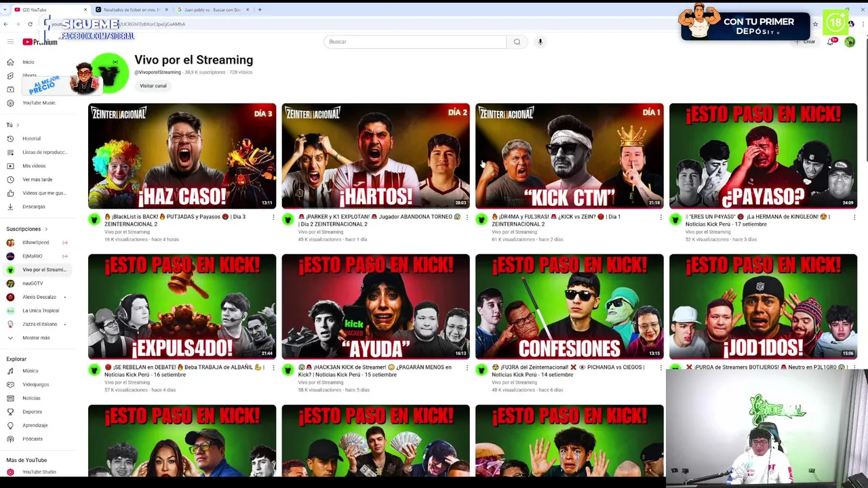This screenshot has height=488, width=868.
Task: Open options menu for ¿PAYASO? video
Action: point(854,218)
